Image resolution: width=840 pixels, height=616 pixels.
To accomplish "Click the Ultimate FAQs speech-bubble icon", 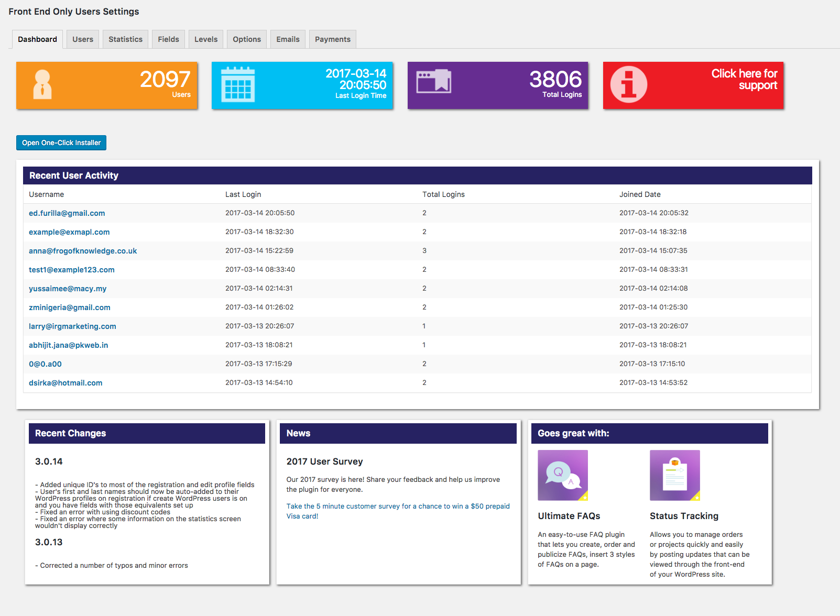I will [562, 475].
